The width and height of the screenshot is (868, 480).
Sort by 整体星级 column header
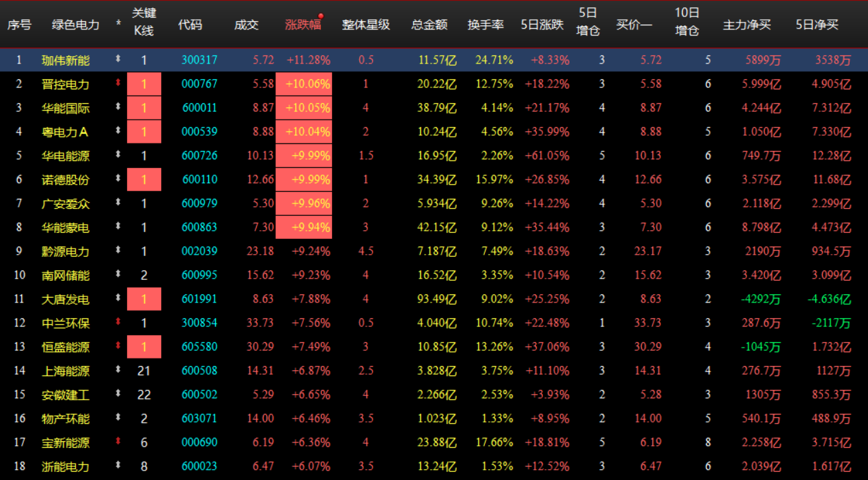(x=366, y=25)
